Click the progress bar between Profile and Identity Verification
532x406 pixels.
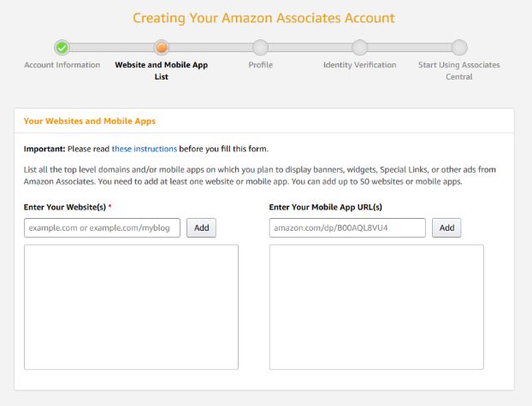(310, 47)
